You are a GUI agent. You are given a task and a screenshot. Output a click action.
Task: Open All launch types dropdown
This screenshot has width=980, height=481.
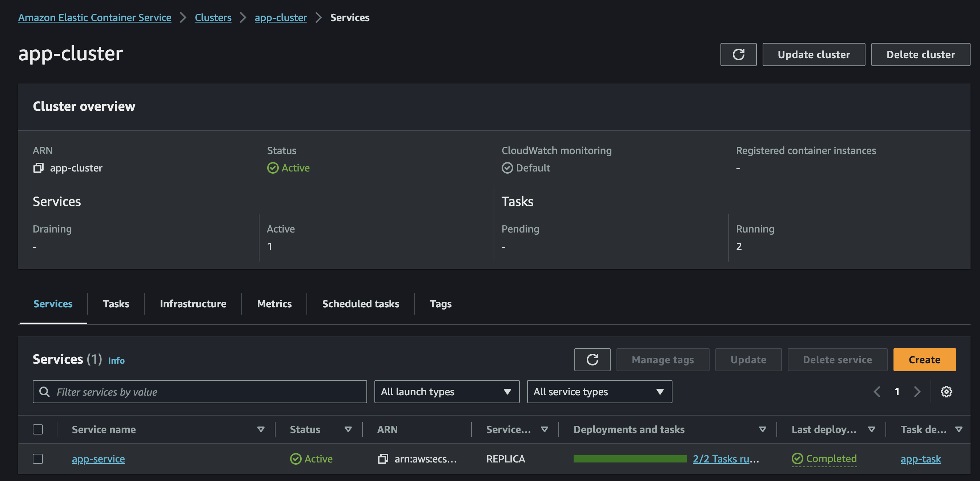(x=447, y=391)
